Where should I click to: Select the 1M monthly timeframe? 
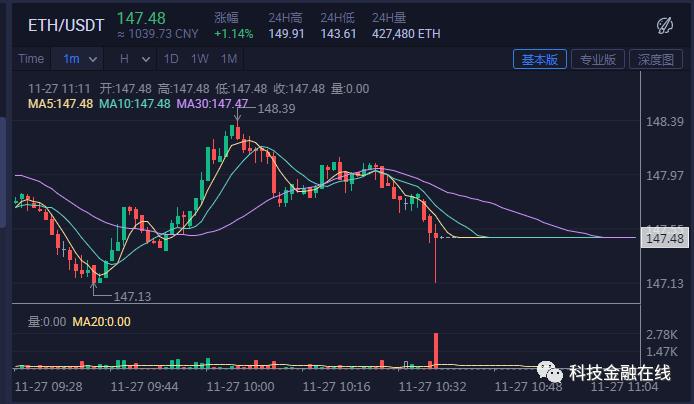[229, 59]
